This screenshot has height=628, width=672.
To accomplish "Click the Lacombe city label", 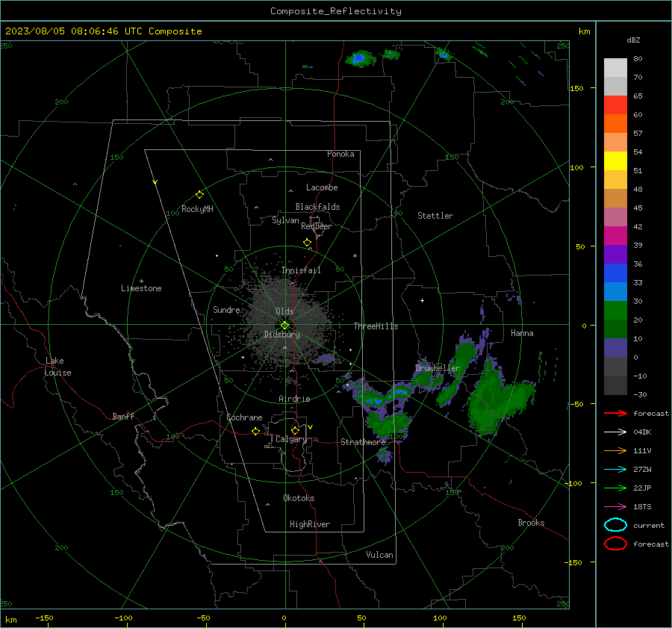I will coord(322,187).
